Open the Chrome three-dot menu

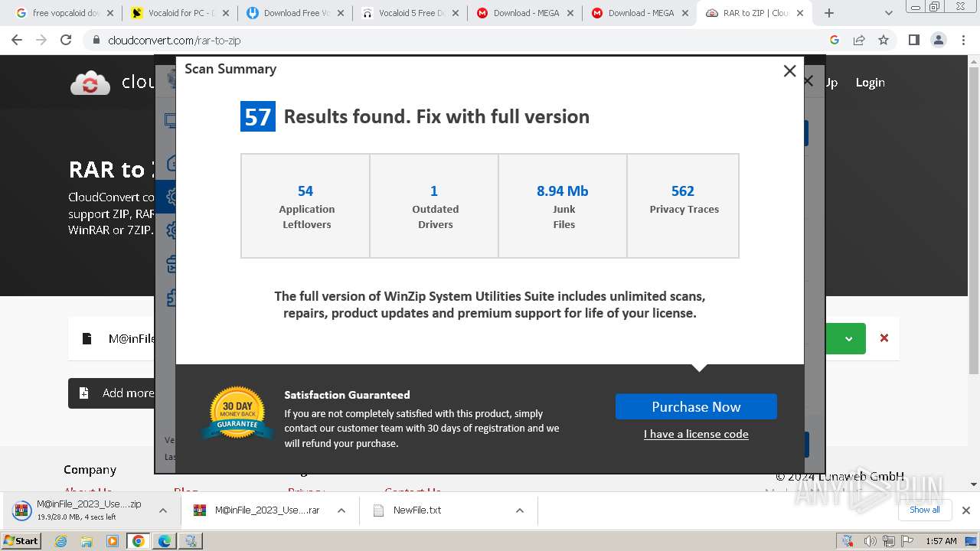tap(962, 40)
